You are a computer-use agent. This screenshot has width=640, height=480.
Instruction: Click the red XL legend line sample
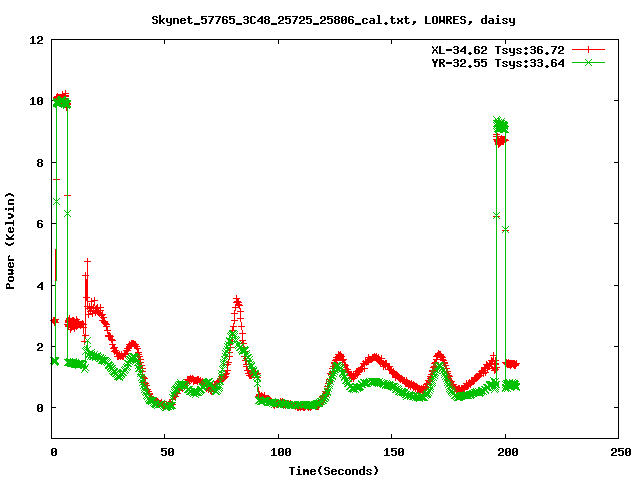coord(589,49)
